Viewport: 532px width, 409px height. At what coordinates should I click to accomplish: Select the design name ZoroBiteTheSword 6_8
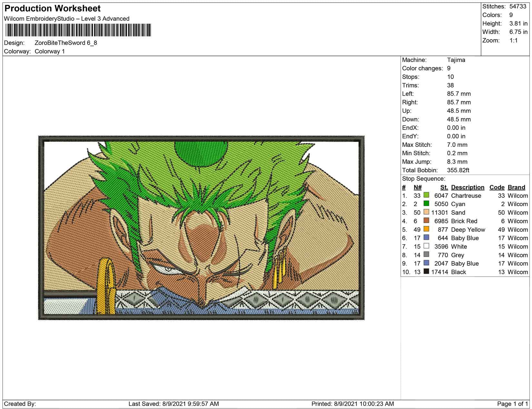[66, 43]
